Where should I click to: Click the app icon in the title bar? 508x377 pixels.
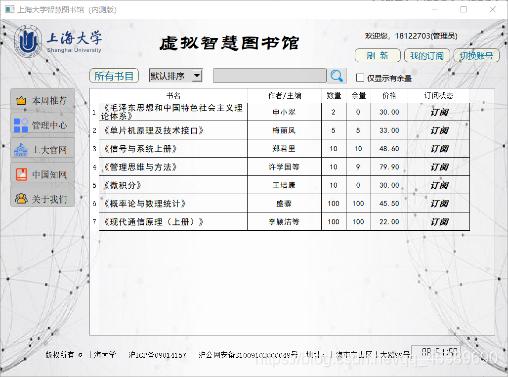[9, 9]
